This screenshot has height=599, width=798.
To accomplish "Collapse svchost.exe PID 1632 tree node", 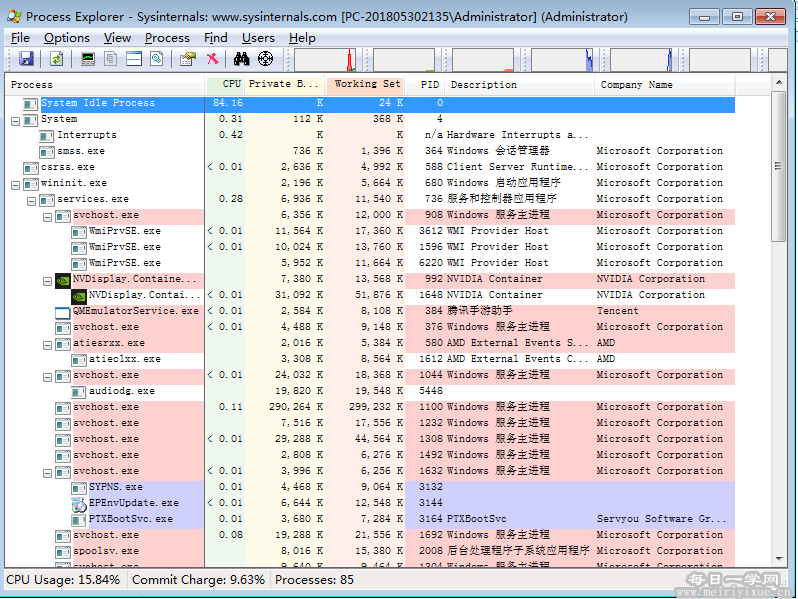I will [x=47, y=473].
